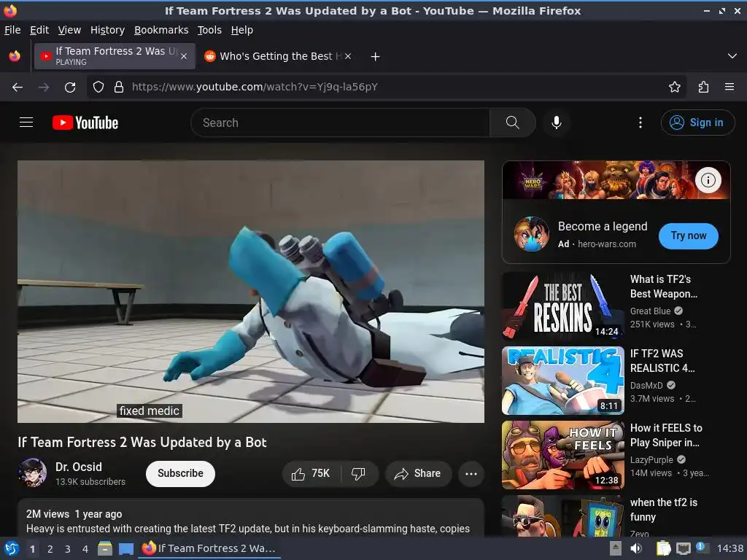Click the search magnifier button
This screenshot has width=747, height=560.
[513, 122]
